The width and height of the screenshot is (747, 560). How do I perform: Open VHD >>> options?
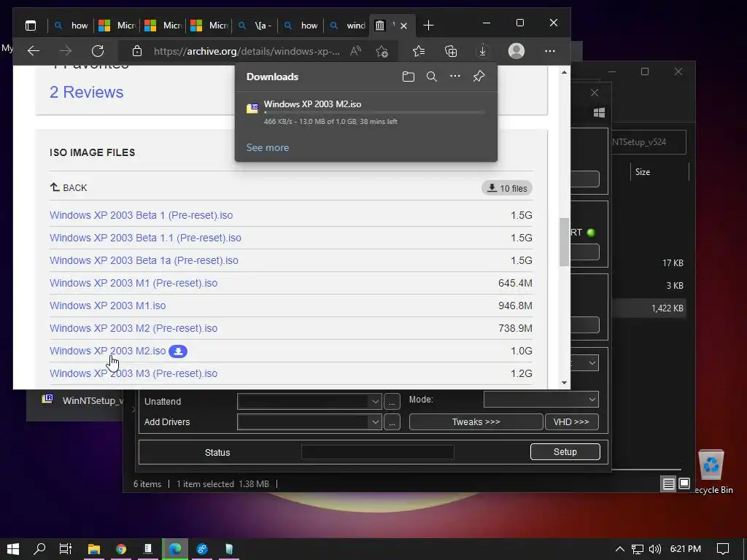[x=571, y=422]
